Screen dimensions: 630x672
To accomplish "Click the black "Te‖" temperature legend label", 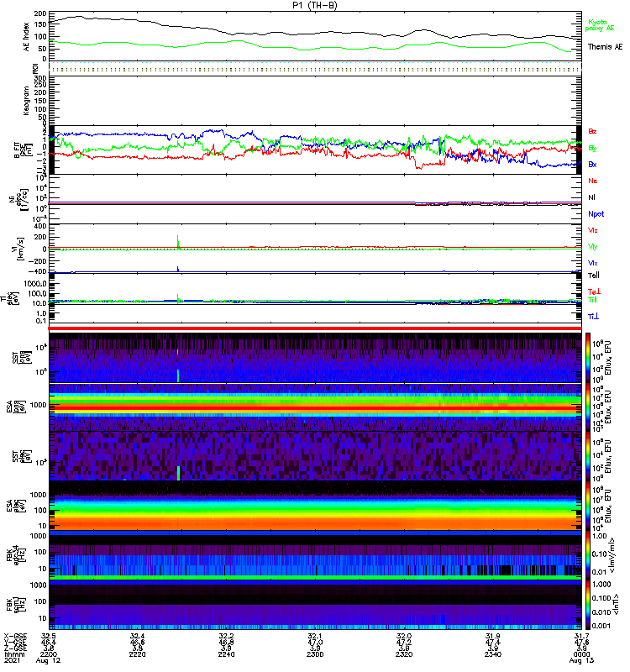I will 594,276.
